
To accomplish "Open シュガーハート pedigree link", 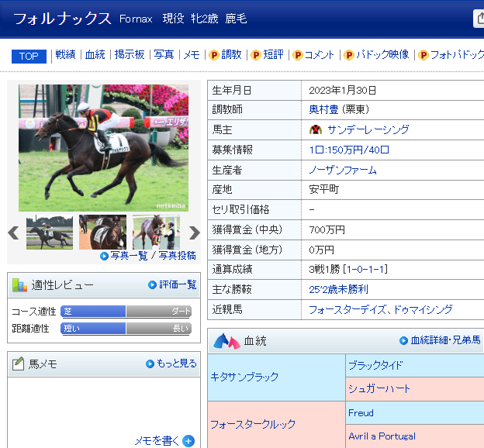I will [x=379, y=389].
